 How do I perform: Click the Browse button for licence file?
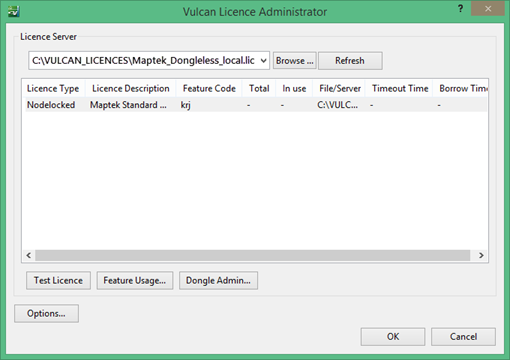pos(294,61)
